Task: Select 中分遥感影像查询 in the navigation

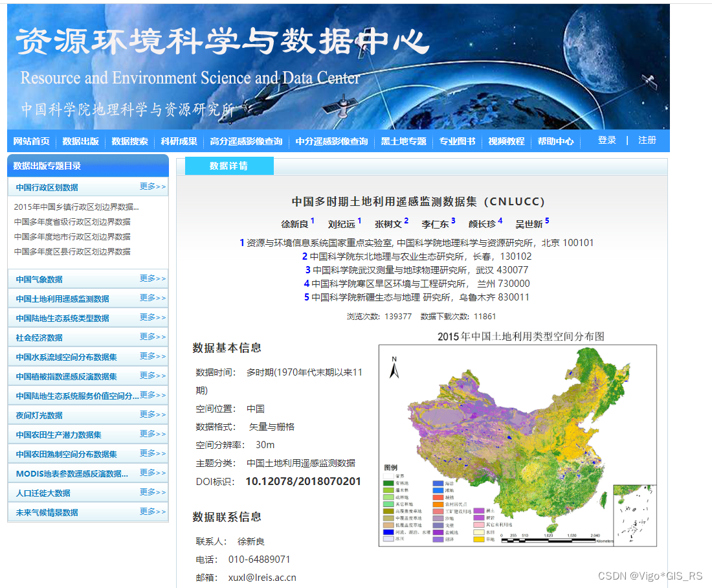Action: click(331, 141)
